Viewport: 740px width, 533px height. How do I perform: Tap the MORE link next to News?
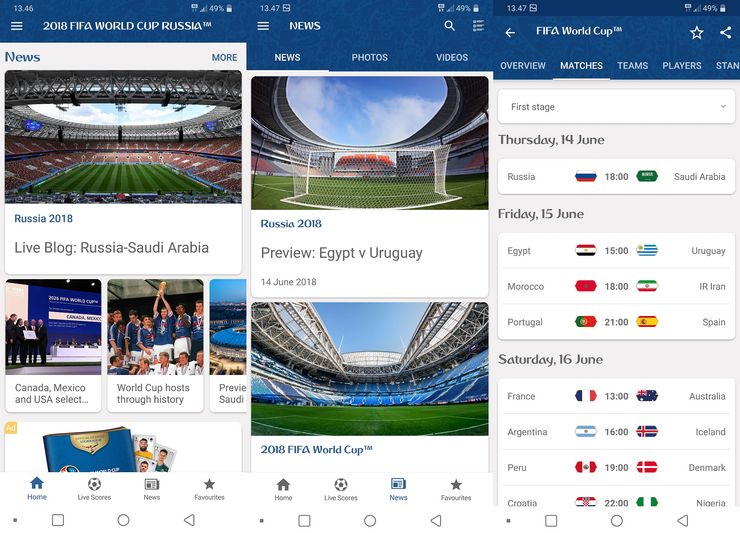pos(224,58)
